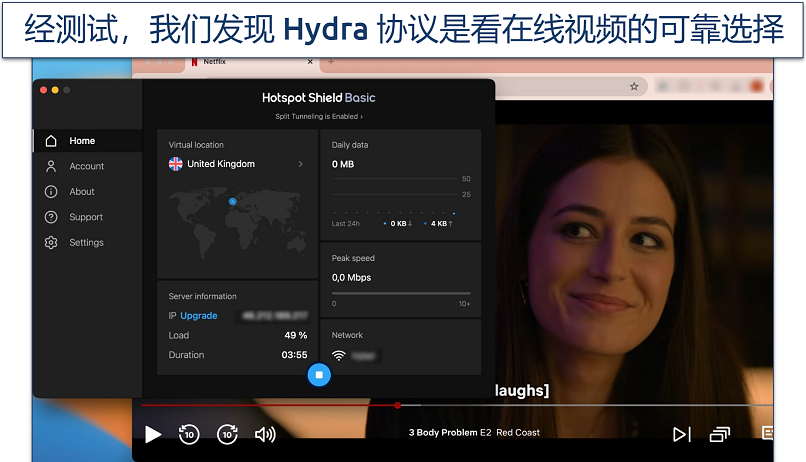The image size is (806, 462).
Task: Click the Home house icon
Action: tap(51, 141)
